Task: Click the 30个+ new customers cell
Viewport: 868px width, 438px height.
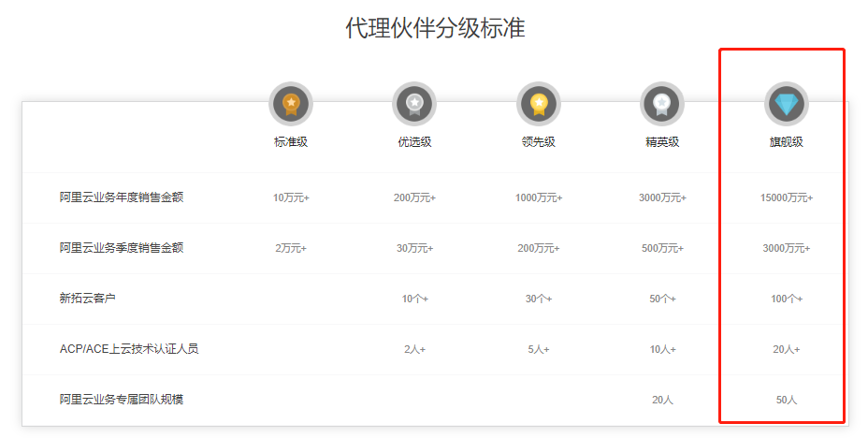Action: tap(539, 299)
